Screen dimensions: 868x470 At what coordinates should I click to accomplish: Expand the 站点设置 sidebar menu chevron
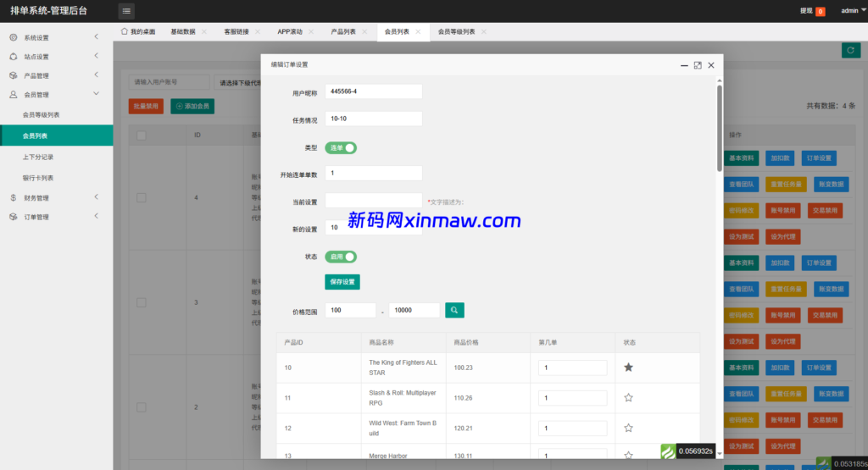pos(97,56)
